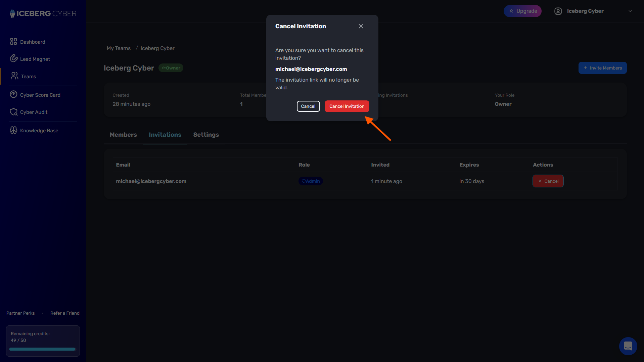Viewport: 644px width, 362px height.
Task: Select the Teams people icon
Action: point(14,76)
